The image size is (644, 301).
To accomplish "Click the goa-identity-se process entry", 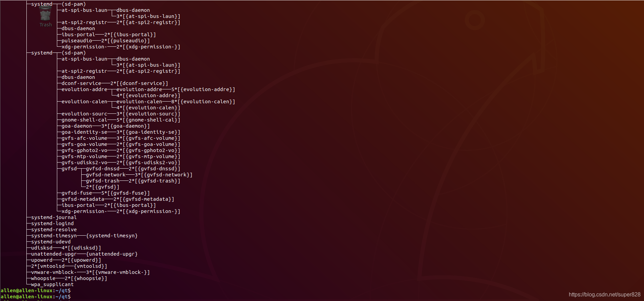I will [84, 132].
